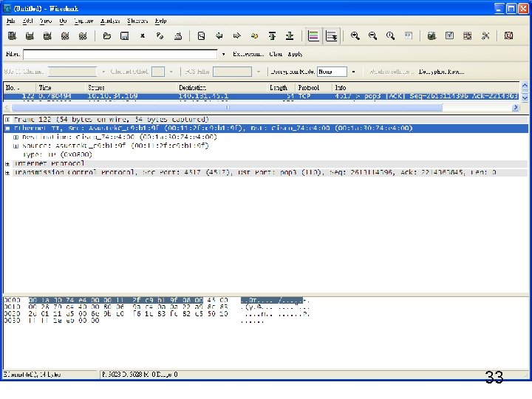Open the Decryption Mode dropdown
Screen dimensions: 532x399
[353, 72]
